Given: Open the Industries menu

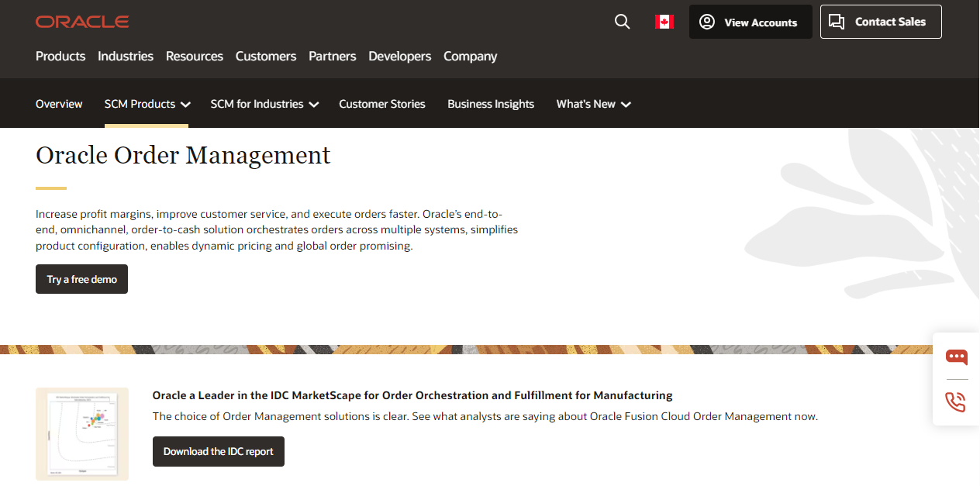Looking at the screenshot, I should click(x=126, y=57).
